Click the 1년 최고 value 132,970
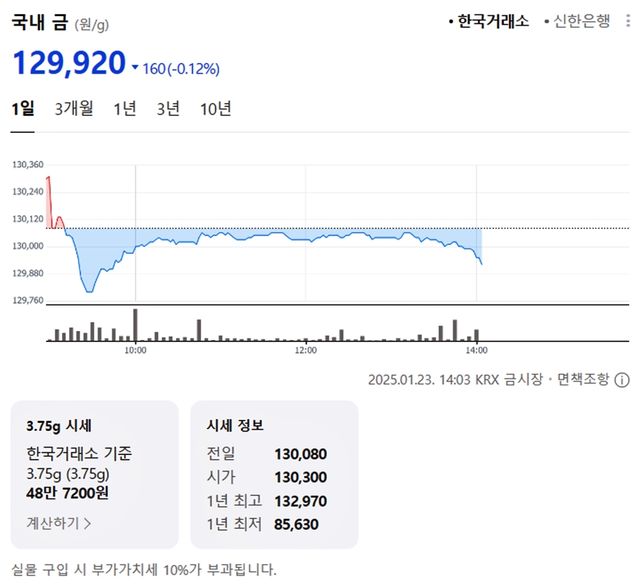The height and width of the screenshot is (586, 640). click(300, 501)
